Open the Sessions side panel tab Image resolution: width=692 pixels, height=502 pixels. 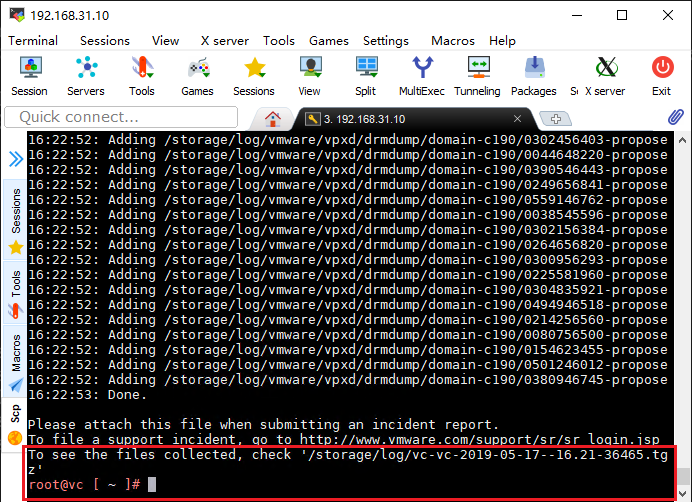click(16, 221)
